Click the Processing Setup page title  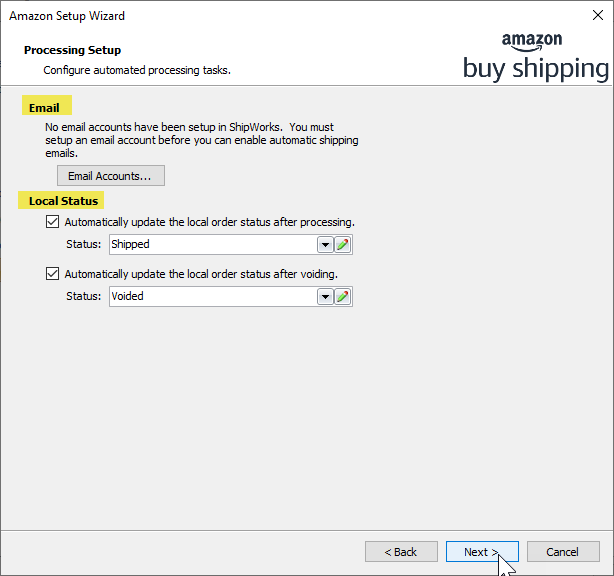click(72, 50)
